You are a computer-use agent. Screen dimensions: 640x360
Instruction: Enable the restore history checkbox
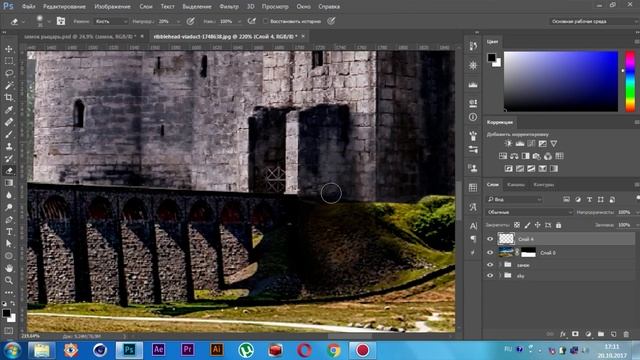pos(266,21)
